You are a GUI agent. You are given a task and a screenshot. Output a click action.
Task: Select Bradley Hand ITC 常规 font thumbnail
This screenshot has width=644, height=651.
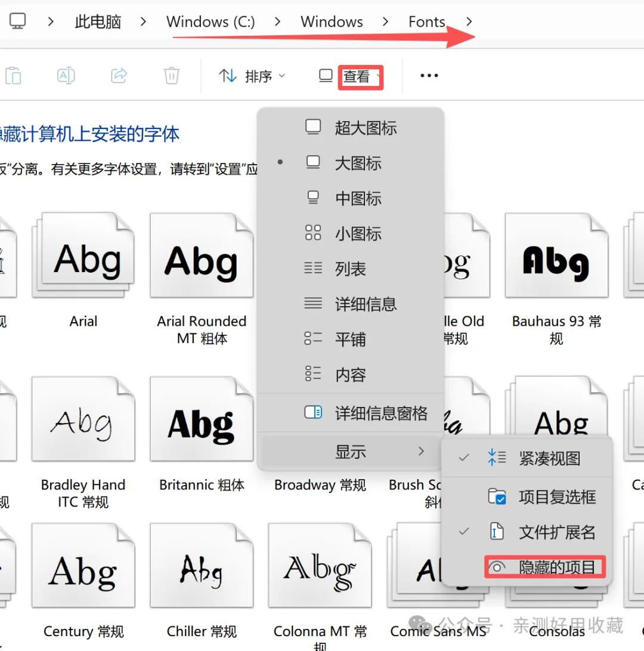click(x=83, y=418)
